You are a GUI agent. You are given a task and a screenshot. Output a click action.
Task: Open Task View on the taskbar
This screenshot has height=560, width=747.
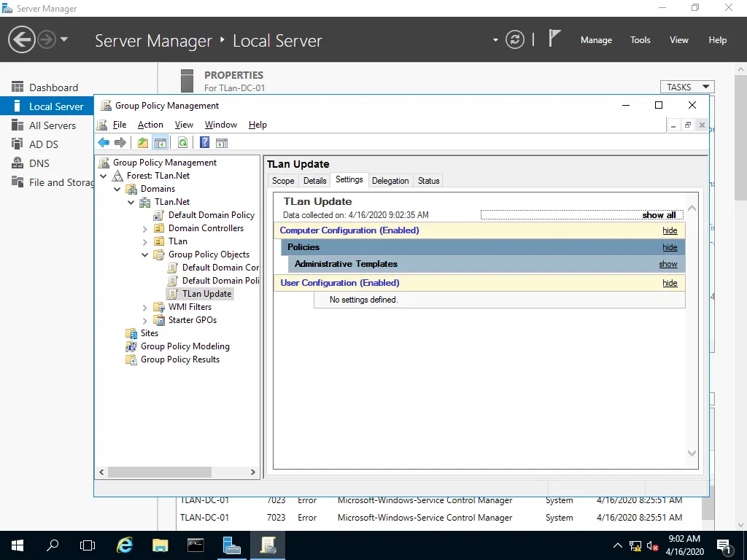click(x=88, y=545)
